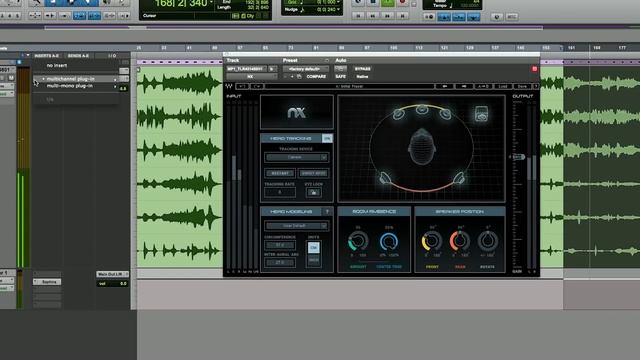The image size is (640, 360).
Task: Toggle the XYZ Lock button
Action: coord(313,193)
